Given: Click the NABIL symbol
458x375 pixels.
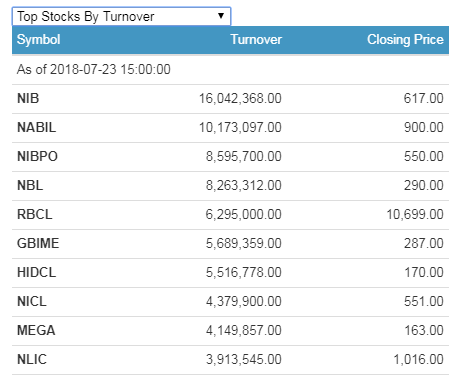Looking at the screenshot, I should pyautogui.click(x=36, y=127).
